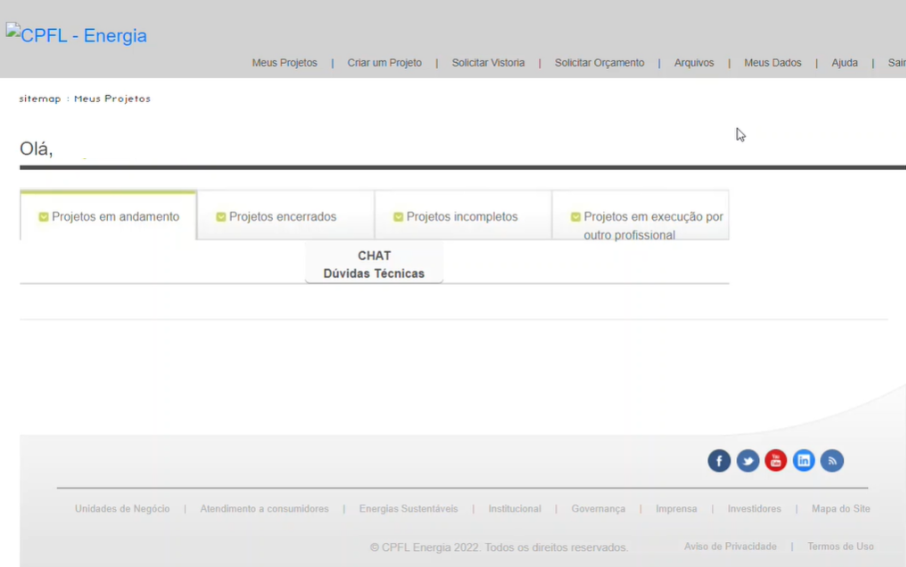Click the Olá, greeting heading
Viewport: 906px width, 567px height.
click(x=36, y=149)
